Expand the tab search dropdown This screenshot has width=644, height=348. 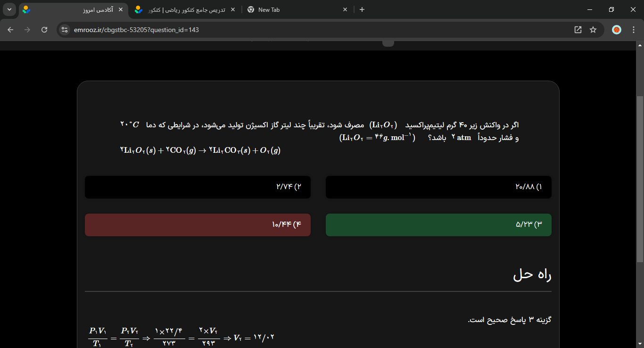tap(9, 9)
